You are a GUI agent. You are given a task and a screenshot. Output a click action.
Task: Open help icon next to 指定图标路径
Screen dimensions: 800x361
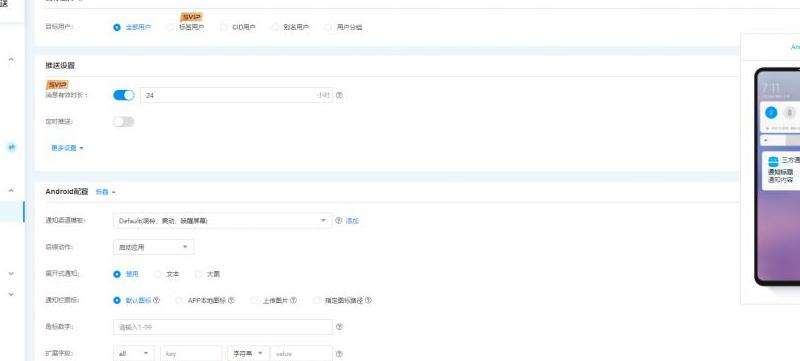tap(368, 301)
